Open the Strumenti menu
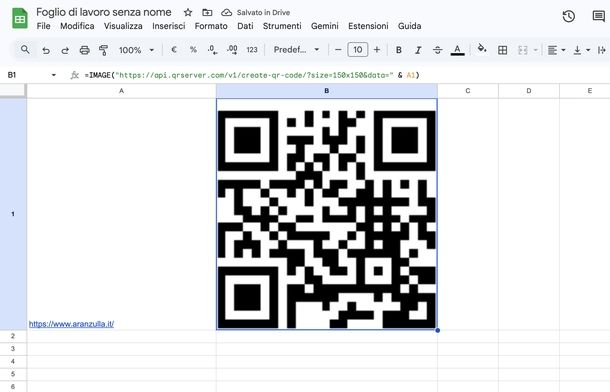 (x=282, y=26)
